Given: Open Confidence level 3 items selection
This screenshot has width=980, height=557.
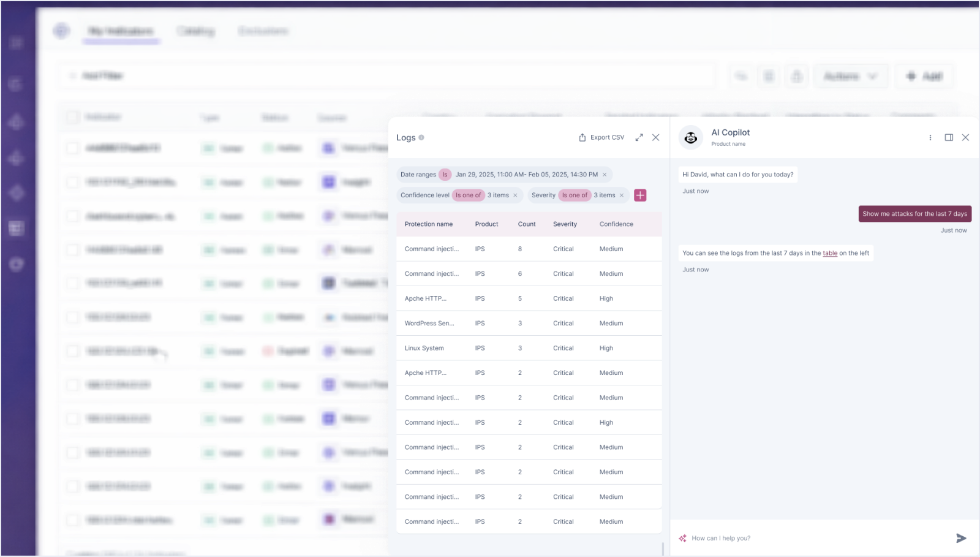Looking at the screenshot, I should click(498, 195).
